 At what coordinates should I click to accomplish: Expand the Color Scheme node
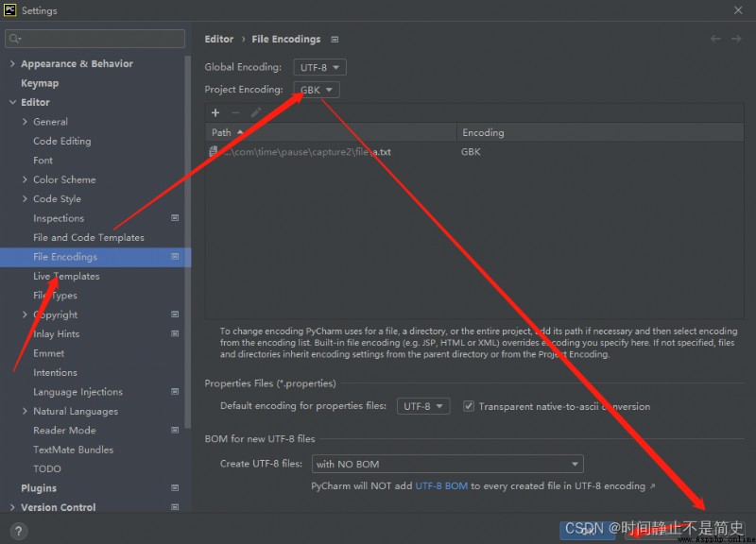[x=25, y=179]
